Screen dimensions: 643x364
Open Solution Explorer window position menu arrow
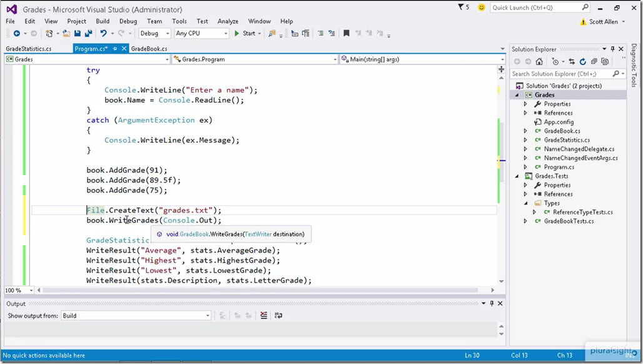(x=604, y=49)
